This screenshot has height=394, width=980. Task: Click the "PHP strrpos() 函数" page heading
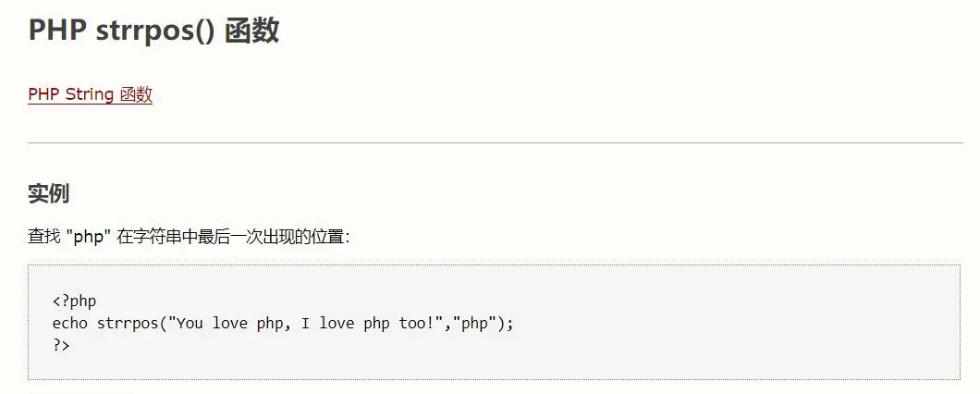pos(153,31)
